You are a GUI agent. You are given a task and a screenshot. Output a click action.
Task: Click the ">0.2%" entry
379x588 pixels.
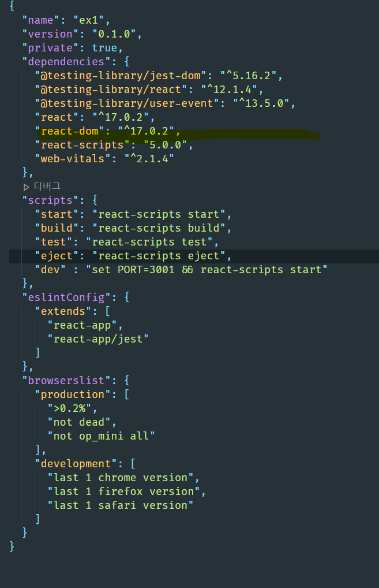[70, 409]
